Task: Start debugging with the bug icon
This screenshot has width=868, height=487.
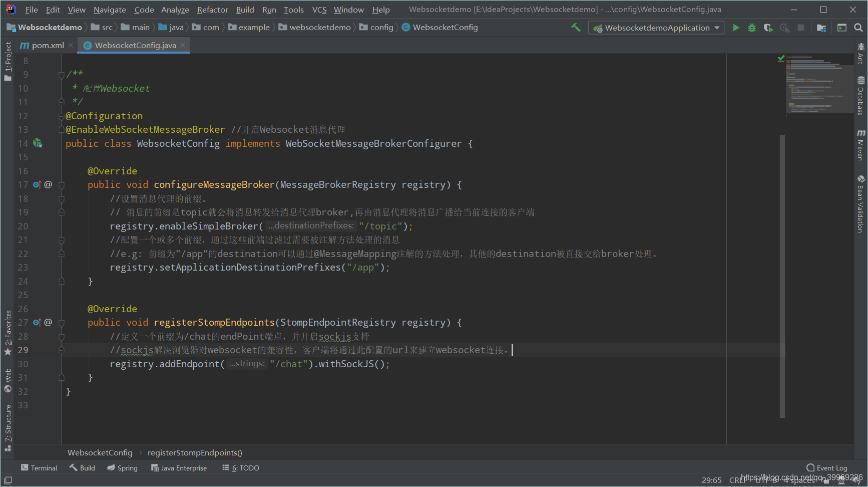Action: click(751, 28)
